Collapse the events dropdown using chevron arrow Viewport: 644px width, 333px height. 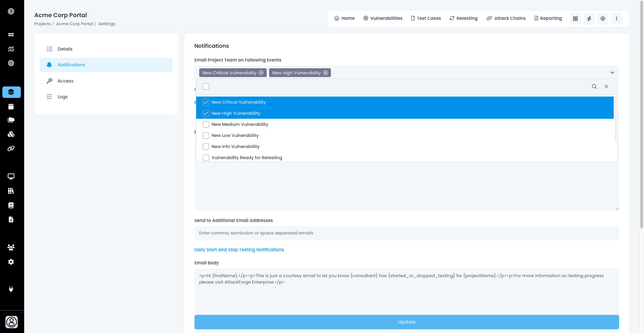point(612,73)
